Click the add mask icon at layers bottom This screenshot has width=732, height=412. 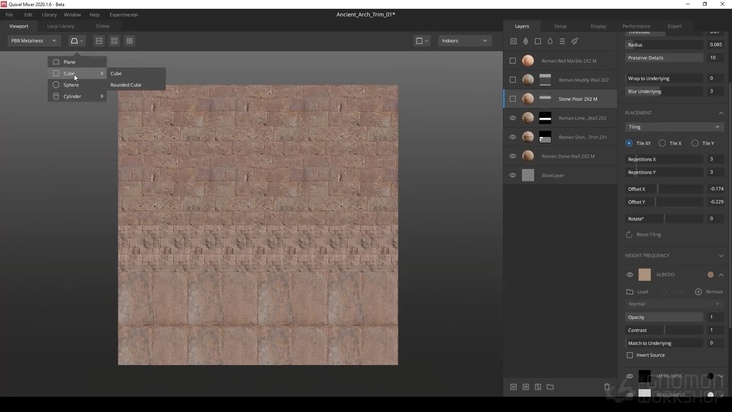tap(514, 387)
